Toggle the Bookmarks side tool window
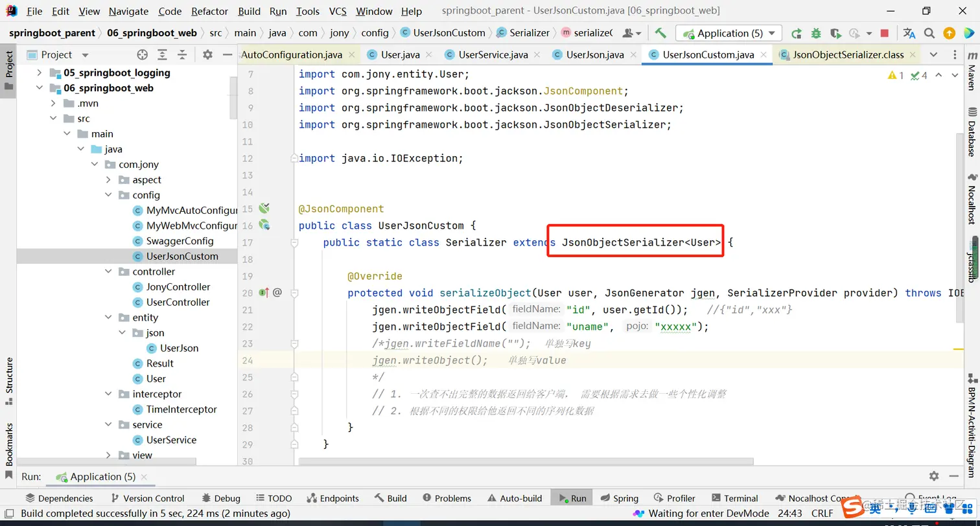This screenshot has width=980, height=526. pyautogui.click(x=8, y=451)
